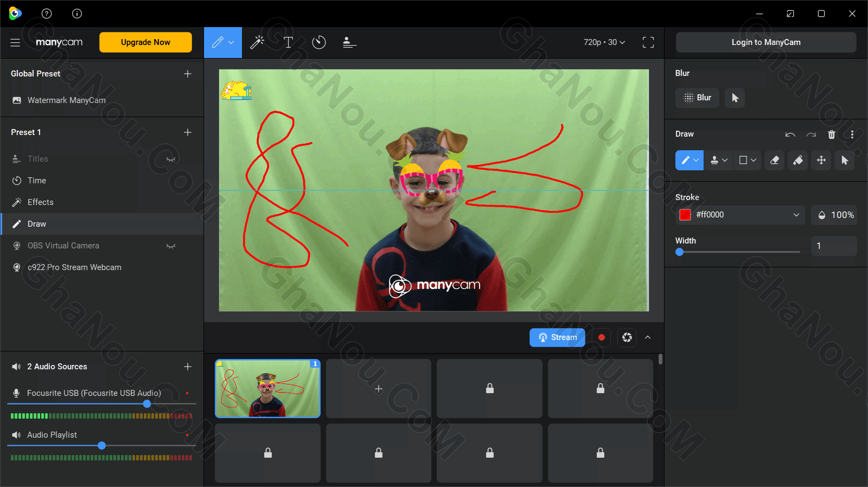Select the Move tool in Draw panel

coord(821,161)
